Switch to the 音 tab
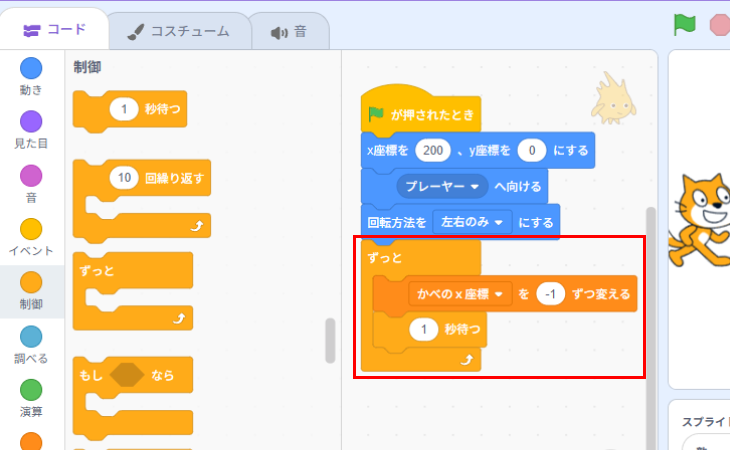Viewport: 730px width, 450px height. point(289,31)
